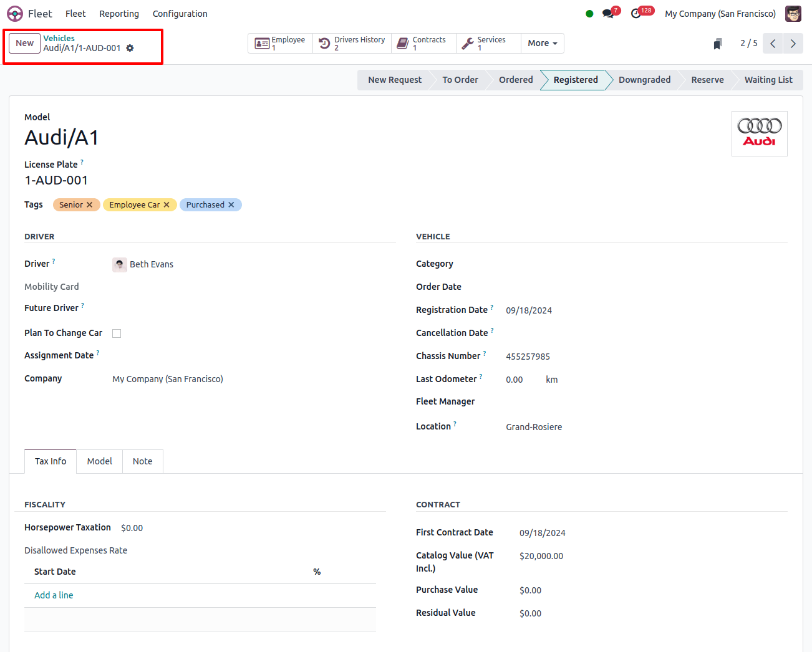Open the Fleet app home icon
Image resolution: width=812 pixels, height=652 pixels.
coord(15,14)
